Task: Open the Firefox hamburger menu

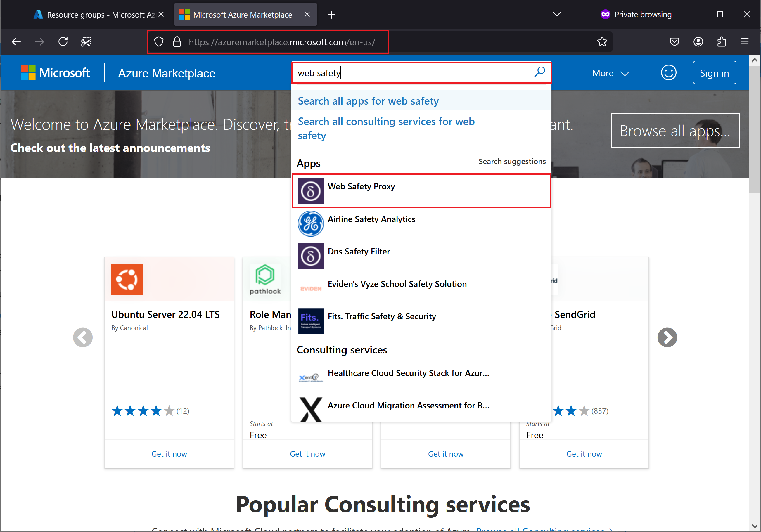Action: (x=745, y=42)
